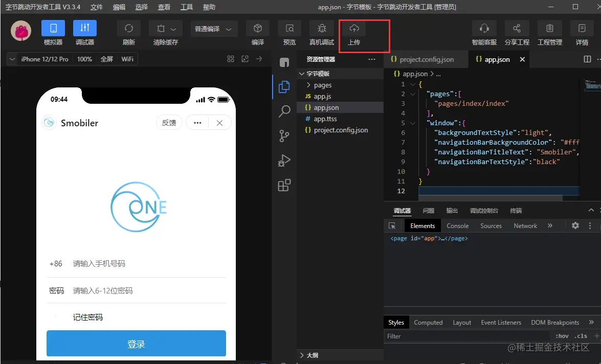Image resolution: width=601 pixels, height=364 pixels.
Task: Toggle the 模拟器 simulator panel button
Action: pyautogui.click(x=53, y=28)
